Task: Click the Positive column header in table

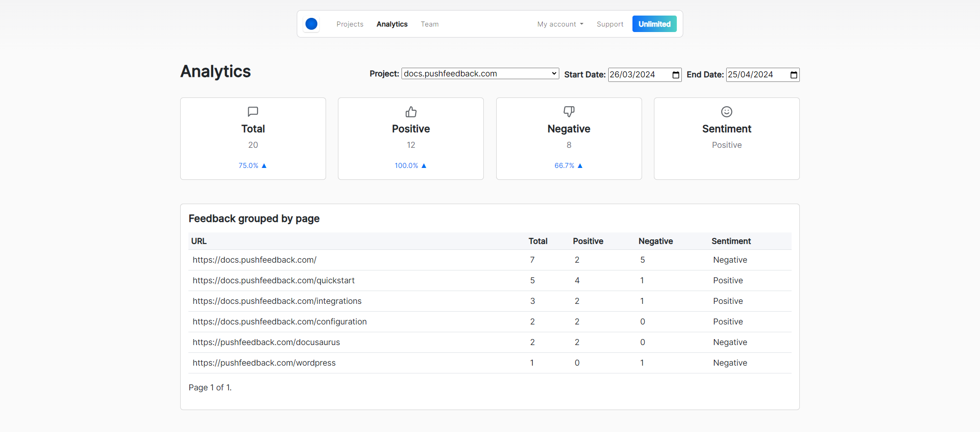Action: [588, 241]
